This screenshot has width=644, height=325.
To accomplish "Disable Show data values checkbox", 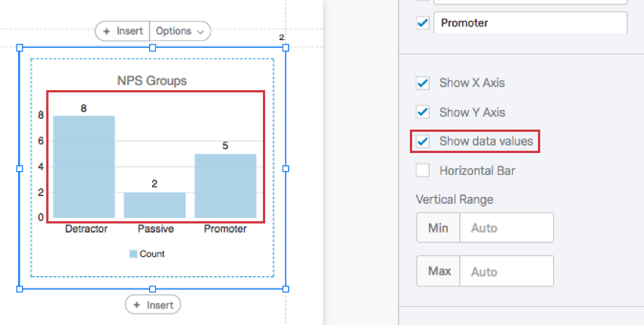I will pyautogui.click(x=423, y=141).
